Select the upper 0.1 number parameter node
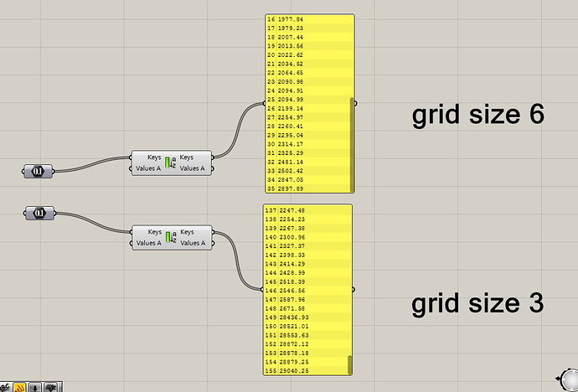This screenshot has width=578, height=392. coord(38,172)
